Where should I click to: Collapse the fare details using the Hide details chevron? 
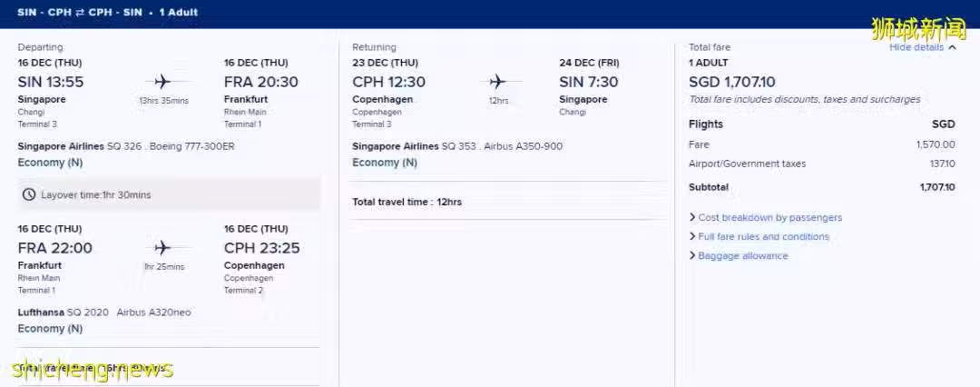coord(952,47)
